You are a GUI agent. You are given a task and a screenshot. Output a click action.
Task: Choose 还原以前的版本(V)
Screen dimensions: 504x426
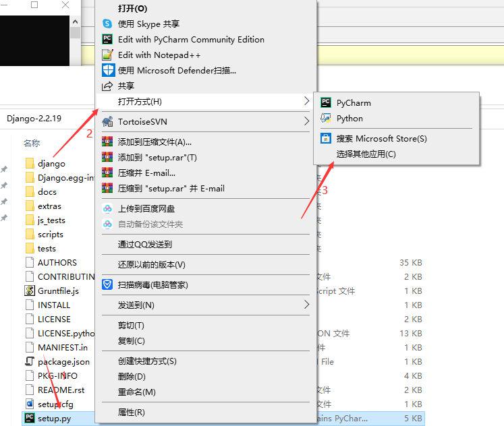[151, 264]
